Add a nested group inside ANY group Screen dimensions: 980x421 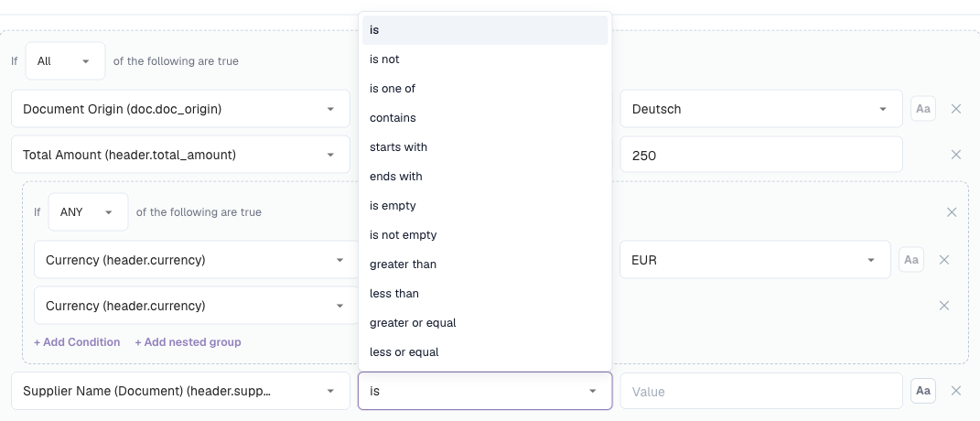pyautogui.click(x=188, y=342)
